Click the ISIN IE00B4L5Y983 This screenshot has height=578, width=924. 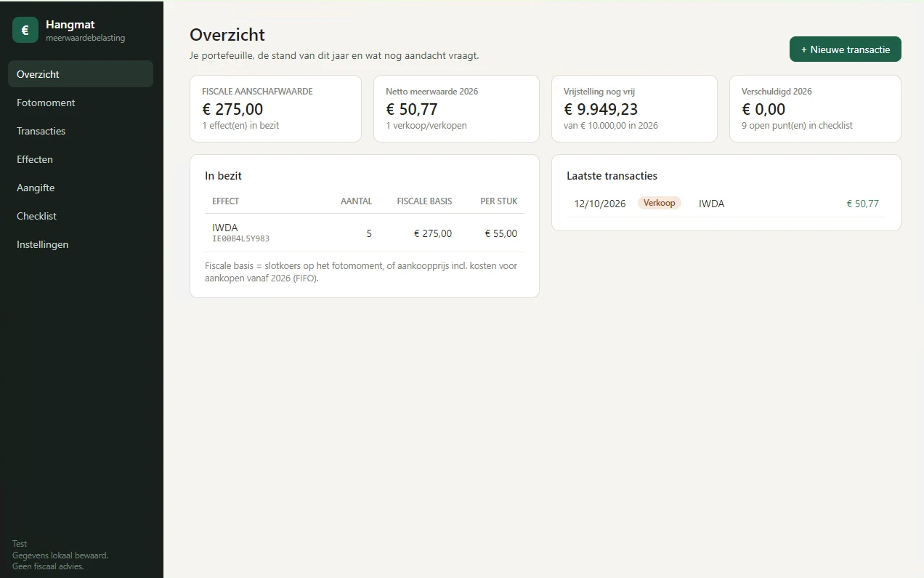tap(240, 239)
